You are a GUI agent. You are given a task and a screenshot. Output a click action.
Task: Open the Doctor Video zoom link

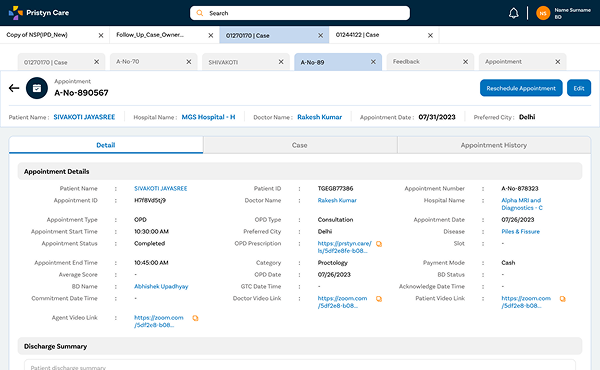pyautogui.click(x=342, y=302)
